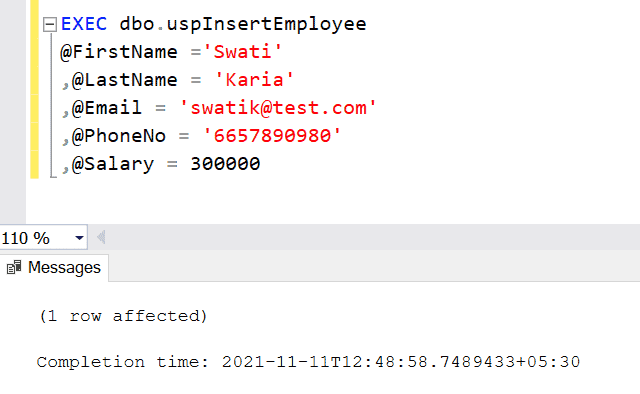Viewport: 640px width, 394px height.
Task: Click the @PhoneNo parameter
Action: 119,136
